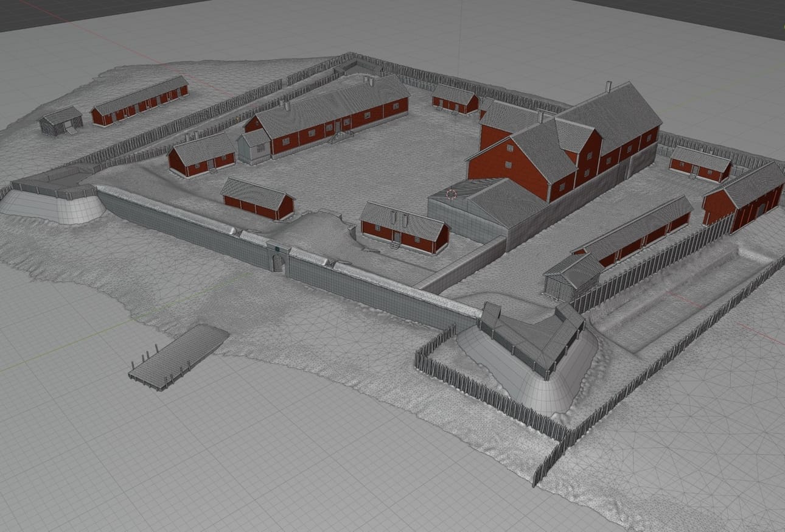Click the arched gate in the stone wall
This screenshot has height=532, width=785.
point(278,262)
